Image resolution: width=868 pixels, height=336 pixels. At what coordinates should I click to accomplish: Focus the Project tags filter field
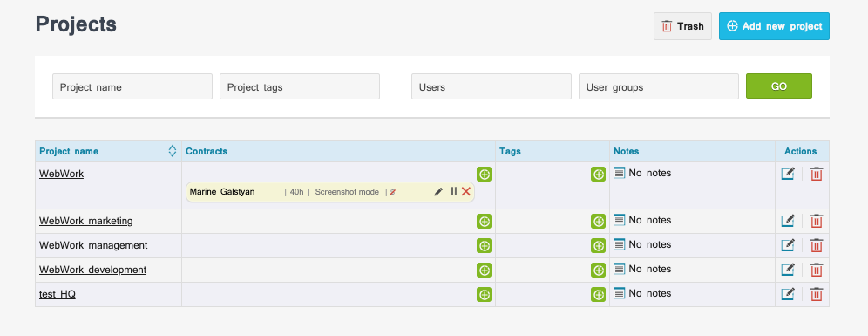[x=300, y=86]
